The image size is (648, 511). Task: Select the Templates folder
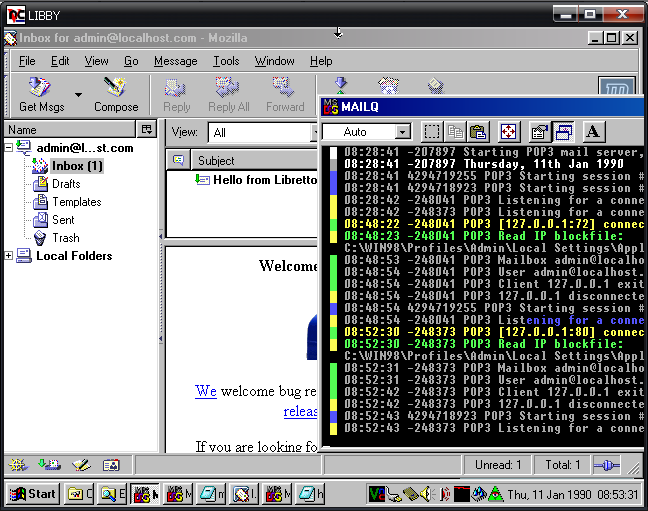pyautogui.click(x=77, y=202)
